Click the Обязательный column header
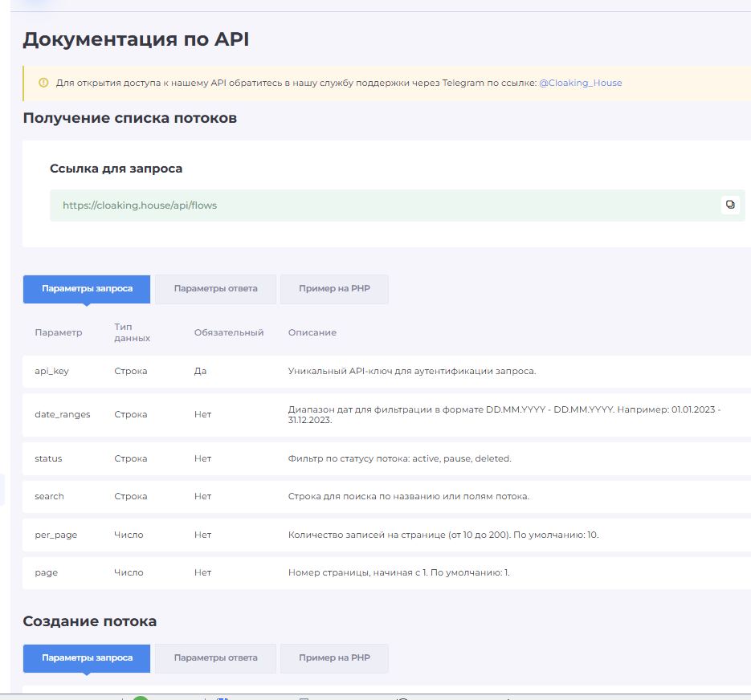 tap(229, 332)
